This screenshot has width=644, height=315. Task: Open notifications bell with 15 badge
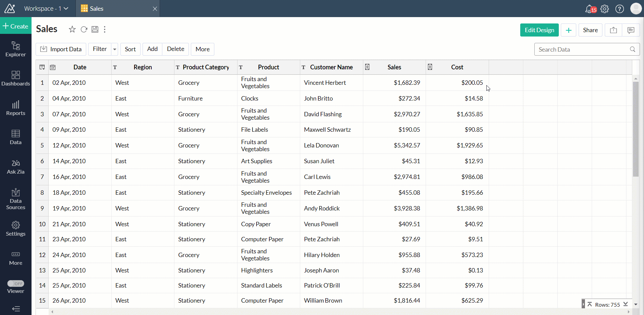(589, 9)
